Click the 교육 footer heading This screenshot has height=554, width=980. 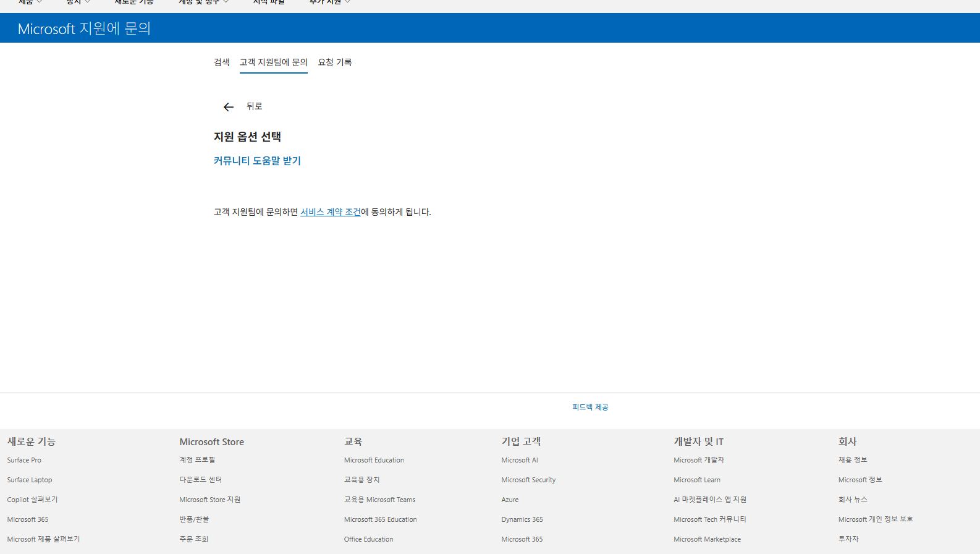353,441
